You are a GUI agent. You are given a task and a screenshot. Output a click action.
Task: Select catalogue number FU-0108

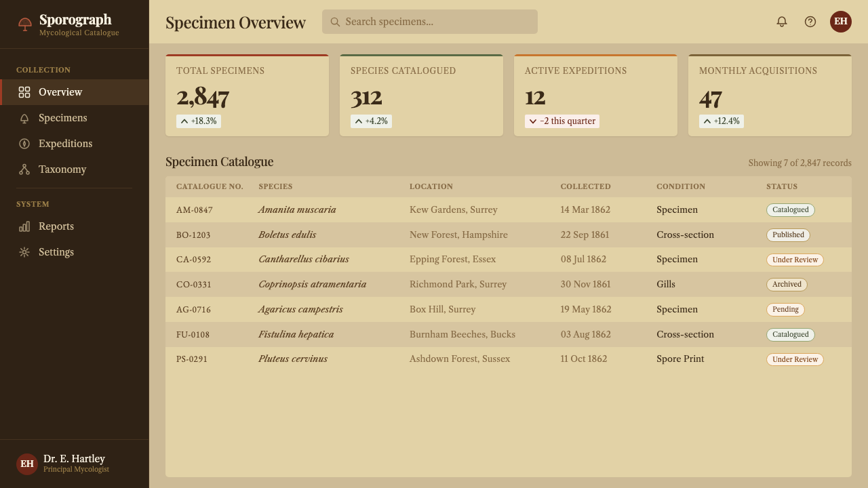click(193, 335)
